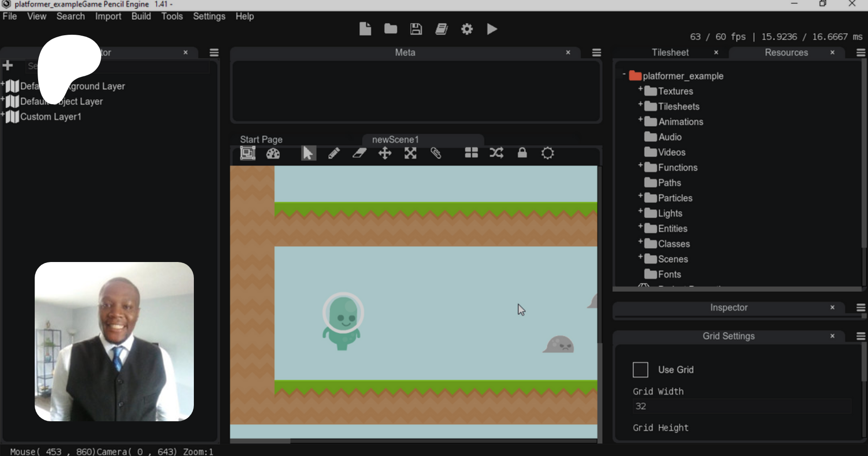868x456 pixels.
Task: Click the add layer plus button
Action: coord(8,66)
